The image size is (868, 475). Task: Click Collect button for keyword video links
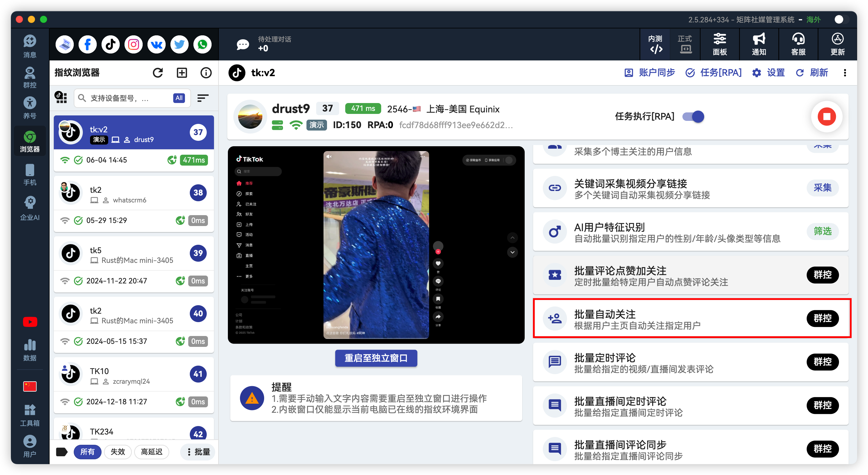(x=822, y=188)
